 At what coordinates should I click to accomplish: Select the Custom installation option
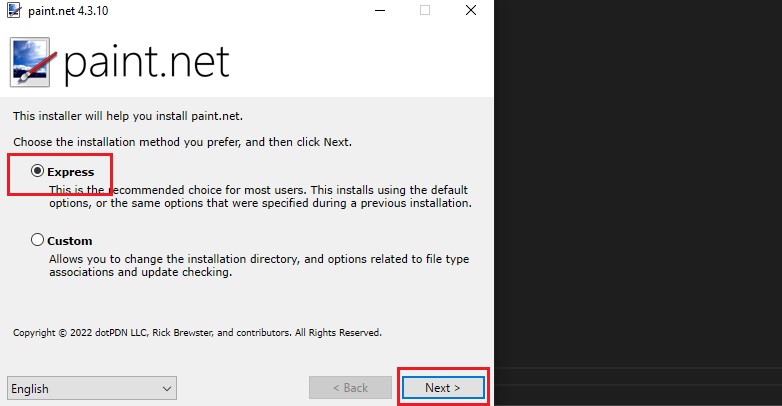tap(37, 240)
